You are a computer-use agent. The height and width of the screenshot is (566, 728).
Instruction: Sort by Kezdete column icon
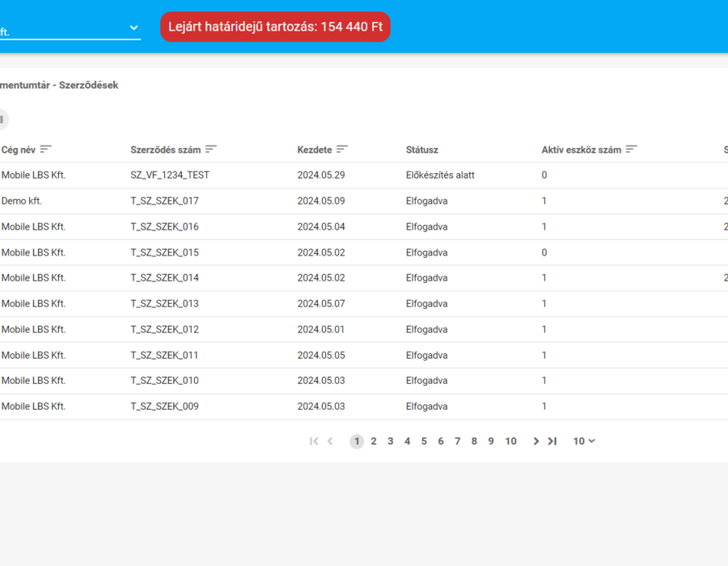coord(342,150)
